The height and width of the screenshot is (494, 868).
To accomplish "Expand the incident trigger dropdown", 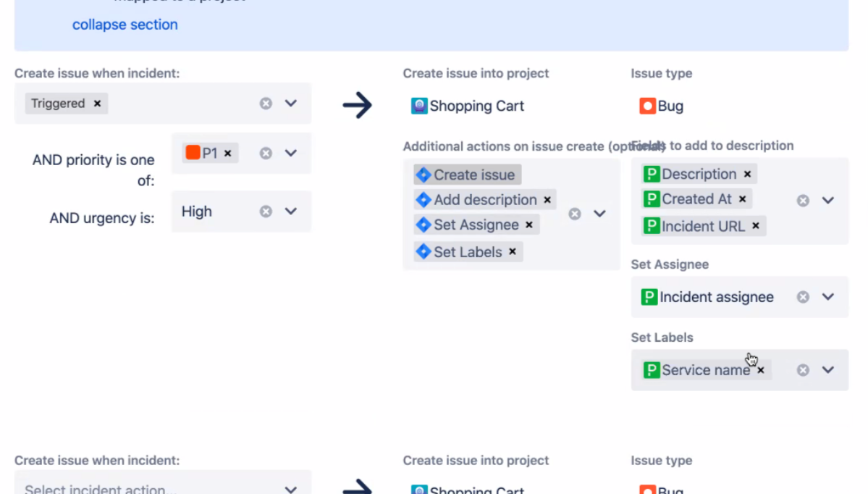I will pyautogui.click(x=291, y=104).
